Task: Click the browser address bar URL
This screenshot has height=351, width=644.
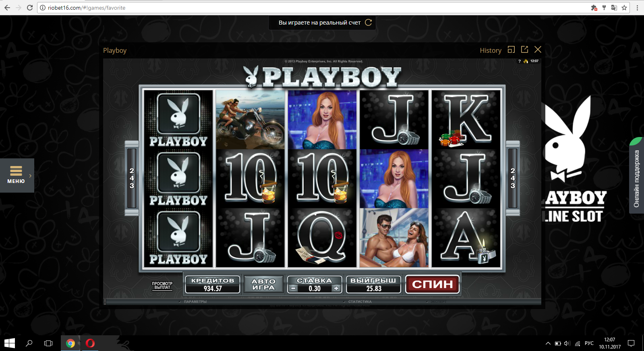Action: (87, 8)
